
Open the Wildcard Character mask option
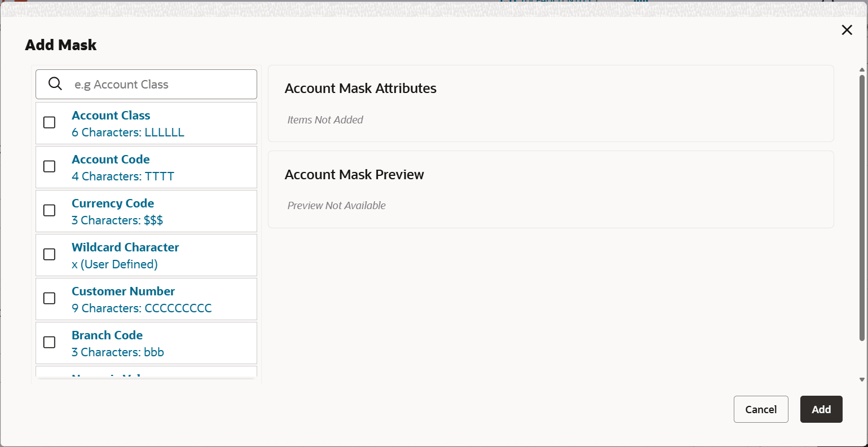click(125, 247)
